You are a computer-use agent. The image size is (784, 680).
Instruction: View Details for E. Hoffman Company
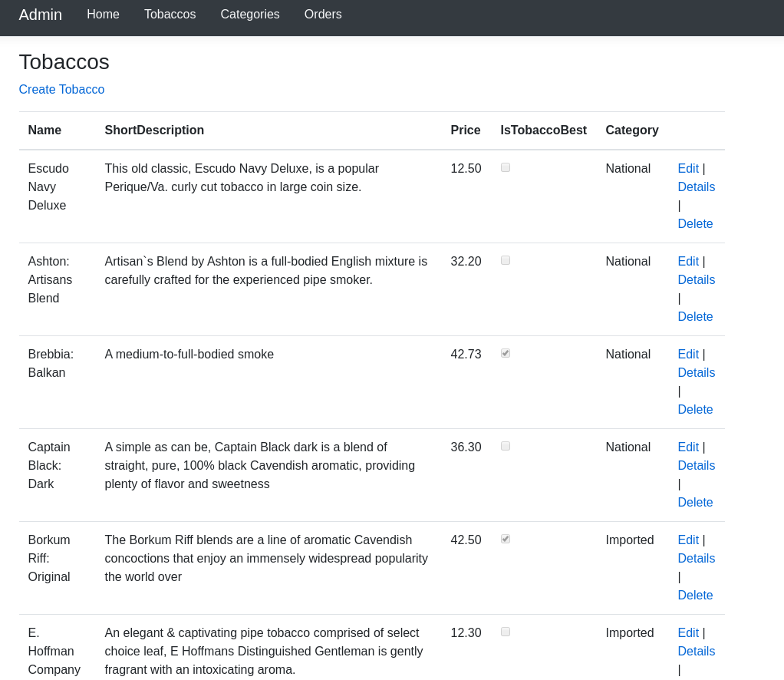tap(696, 651)
